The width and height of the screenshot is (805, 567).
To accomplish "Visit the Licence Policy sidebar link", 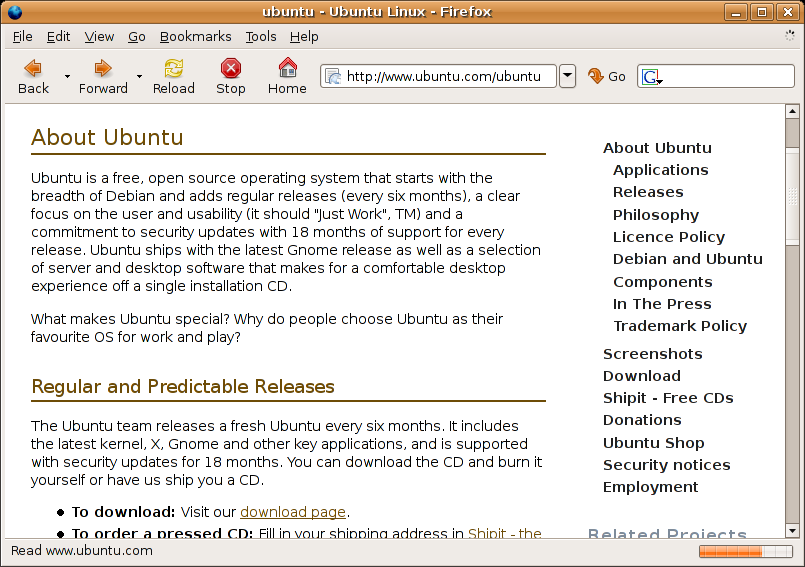I will click(x=668, y=237).
